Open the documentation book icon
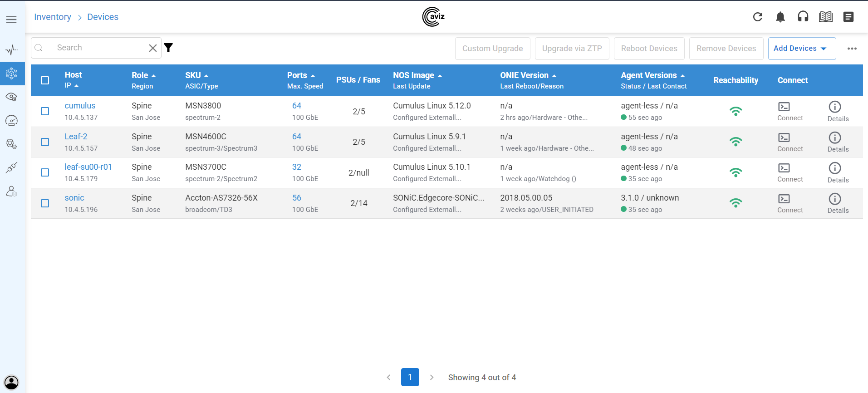This screenshot has width=868, height=393. 826,17
